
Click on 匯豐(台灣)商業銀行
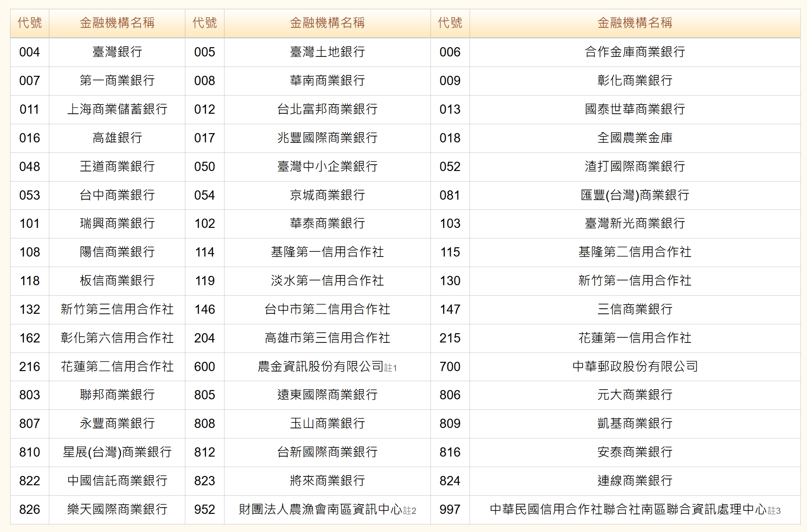635,195
